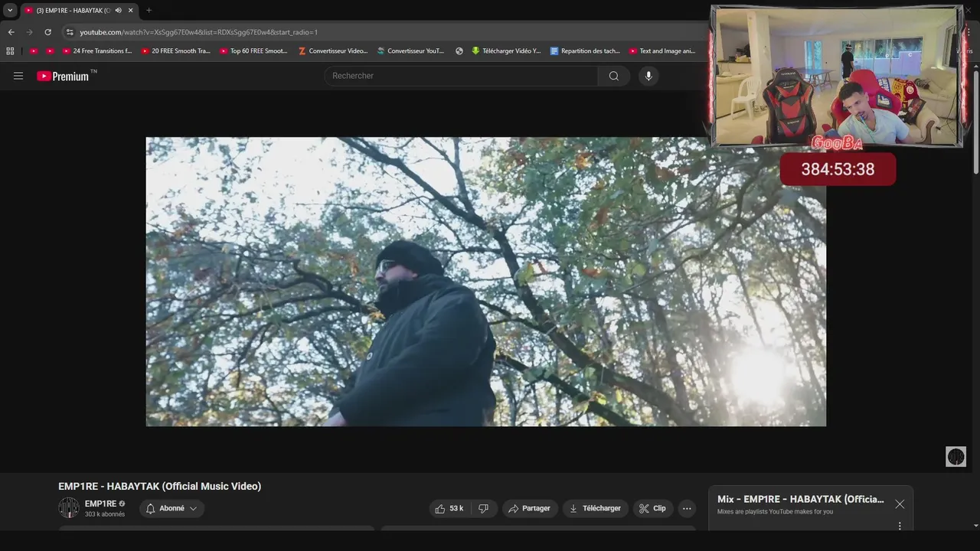The height and width of the screenshot is (551, 980).
Task: Click the video player to pause
Action: coord(485,282)
